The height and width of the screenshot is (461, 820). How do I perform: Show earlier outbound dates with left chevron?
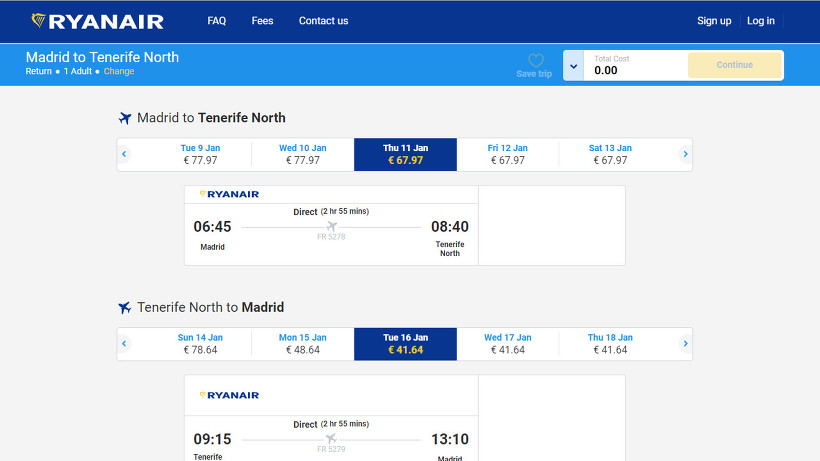pyautogui.click(x=124, y=154)
